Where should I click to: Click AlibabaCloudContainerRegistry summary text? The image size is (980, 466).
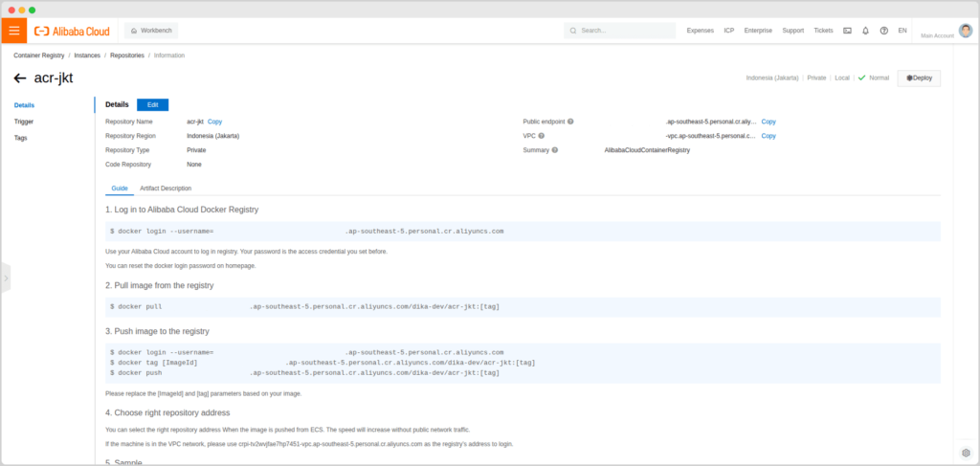coord(647,150)
